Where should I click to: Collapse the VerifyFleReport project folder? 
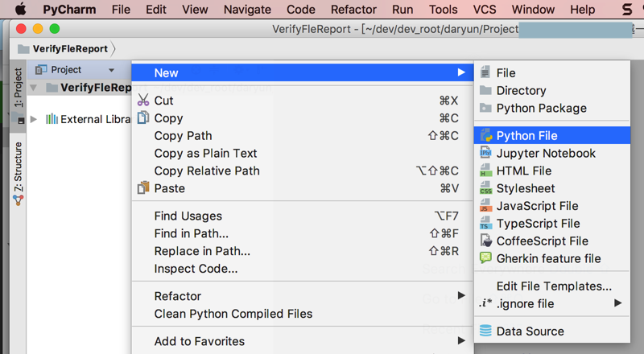(x=34, y=88)
